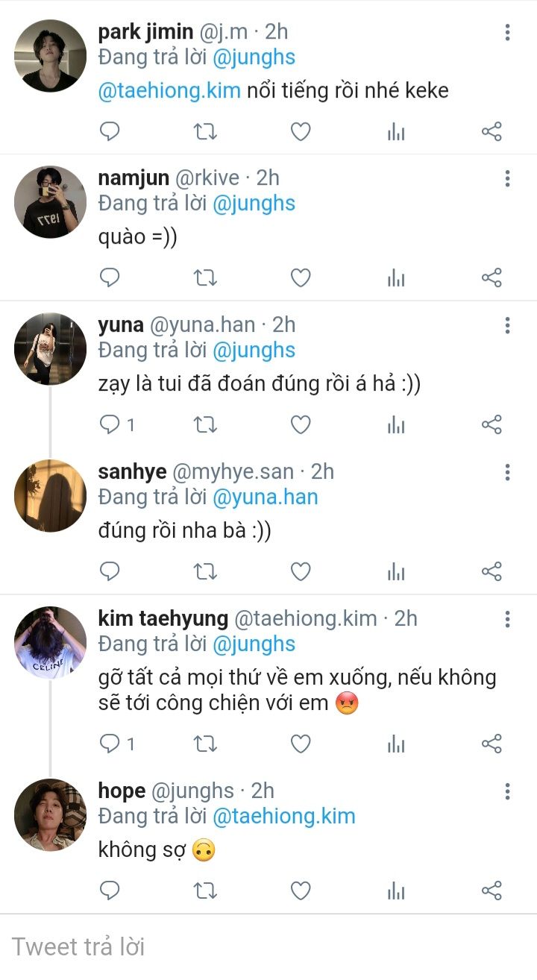Expand options menu for hope's reply
The image size is (537, 980).
[507, 791]
